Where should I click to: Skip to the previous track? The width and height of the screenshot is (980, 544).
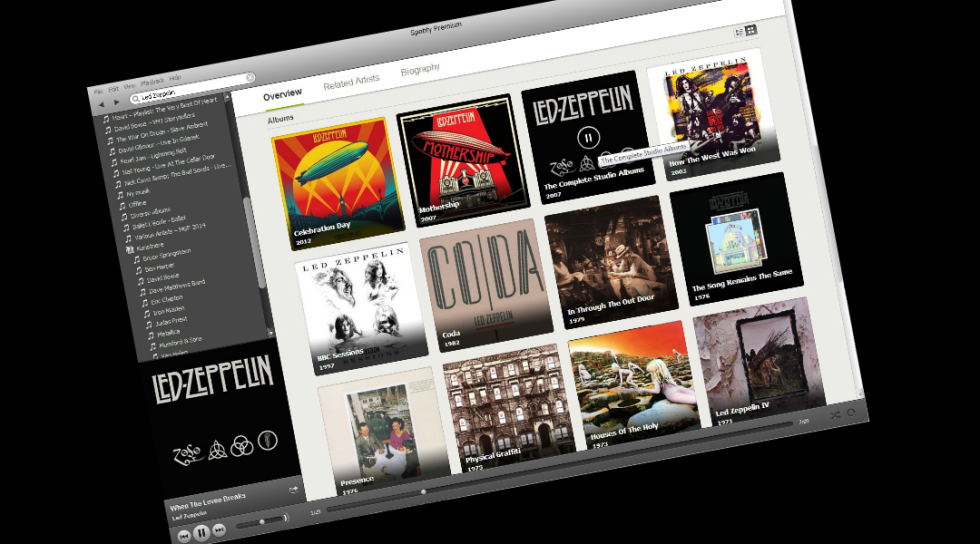click(x=184, y=536)
